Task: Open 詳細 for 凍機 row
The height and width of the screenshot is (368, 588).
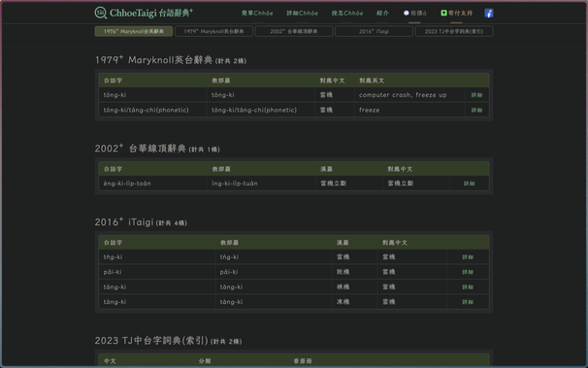Action: point(468,302)
